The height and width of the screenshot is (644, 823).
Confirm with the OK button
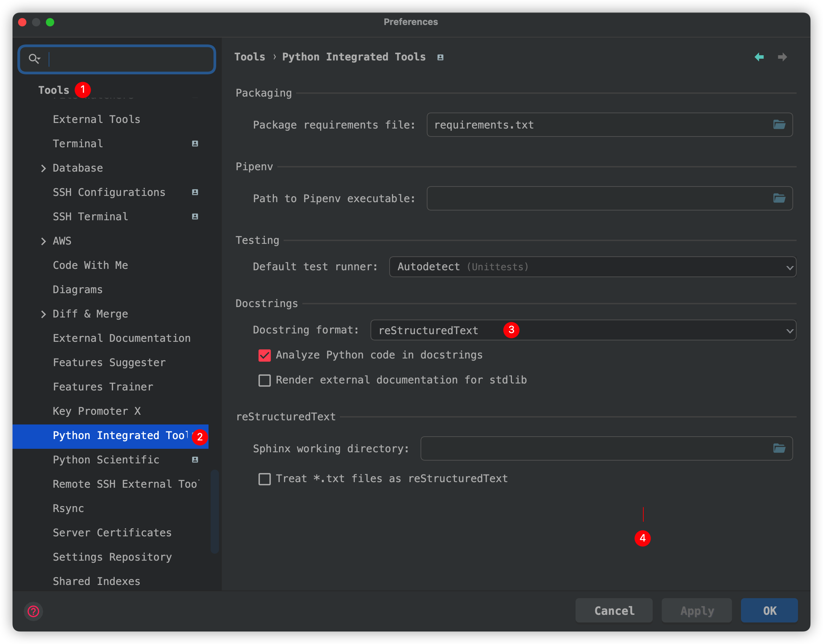tap(769, 610)
